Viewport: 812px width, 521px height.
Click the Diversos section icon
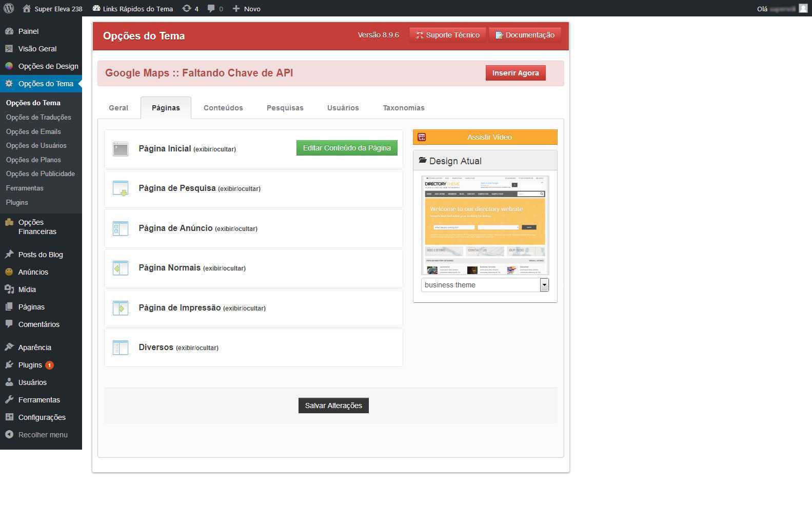pyautogui.click(x=121, y=348)
